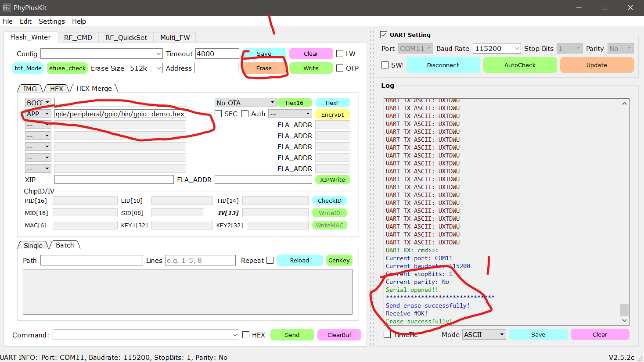Expand the No OTA dropdown

[x=245, y=103]
